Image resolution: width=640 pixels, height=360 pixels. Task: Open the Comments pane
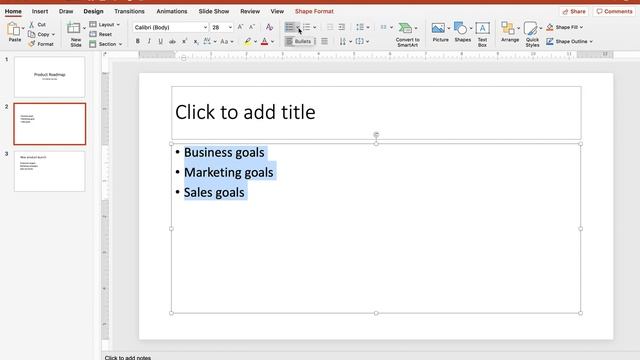614,11
